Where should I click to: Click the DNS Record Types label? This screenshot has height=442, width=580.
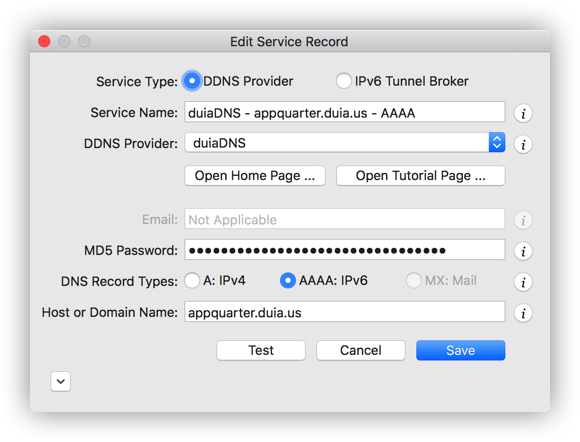tap(119, 281)
